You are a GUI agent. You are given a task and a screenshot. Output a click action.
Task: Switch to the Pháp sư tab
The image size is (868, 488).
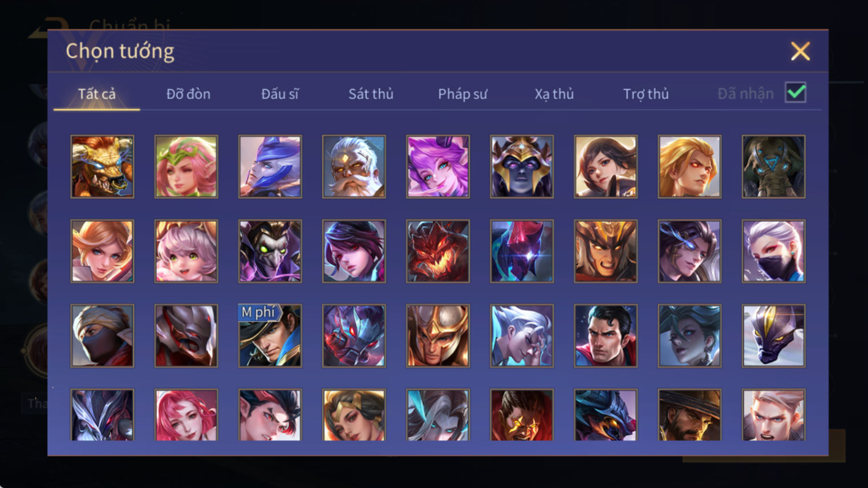pyautogui.click(x=463, y=94)
